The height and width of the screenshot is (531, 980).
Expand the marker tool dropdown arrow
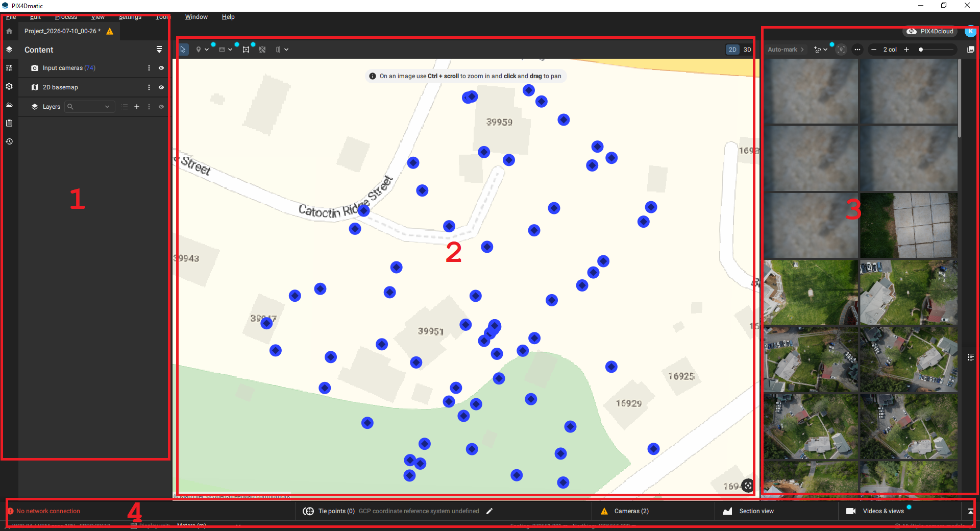tap(207, 50)
